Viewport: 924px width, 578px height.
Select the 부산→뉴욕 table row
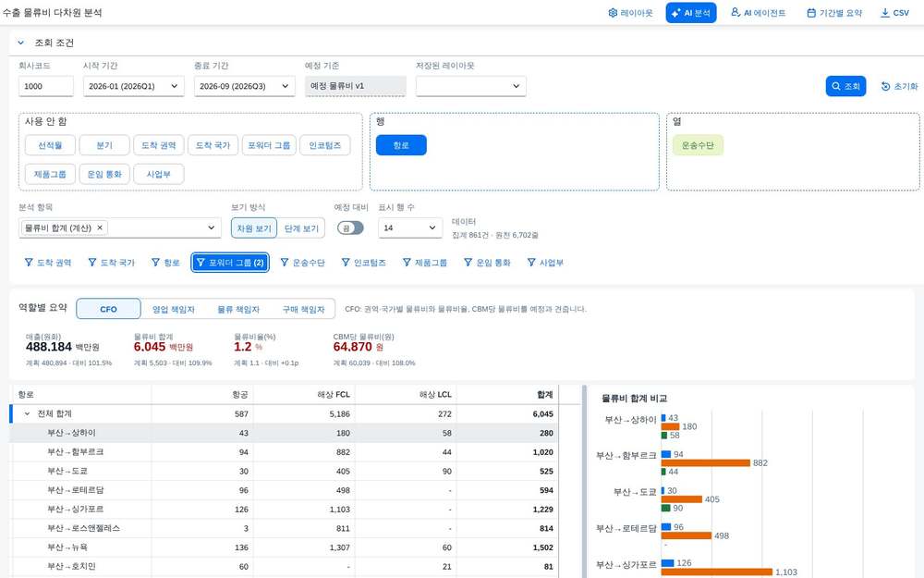pos(284,547)
